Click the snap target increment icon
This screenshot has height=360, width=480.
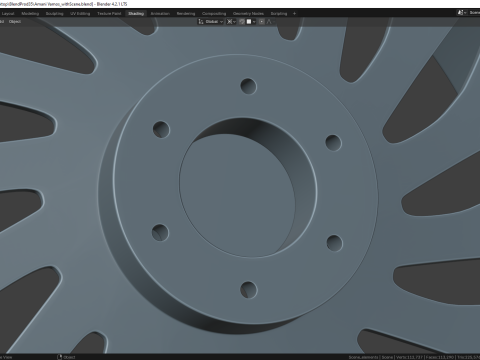249,22
